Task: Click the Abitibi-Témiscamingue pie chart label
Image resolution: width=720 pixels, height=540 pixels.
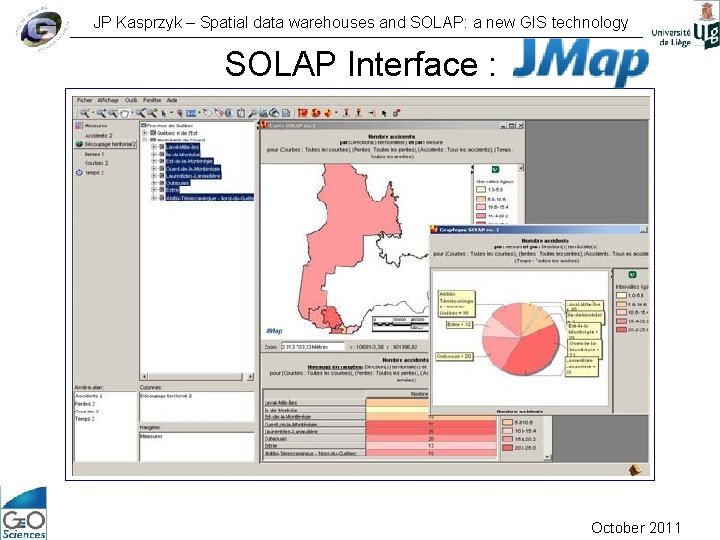Action: tap(456, 304)
